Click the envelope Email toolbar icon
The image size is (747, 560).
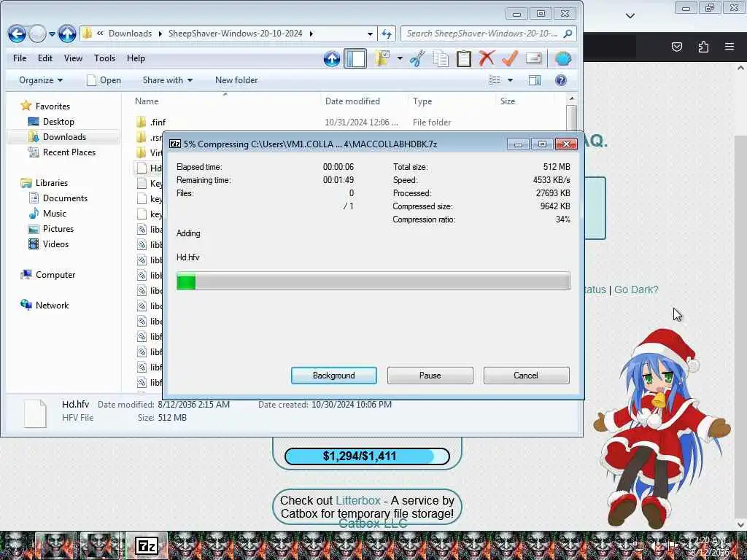[x=533, y=58]
